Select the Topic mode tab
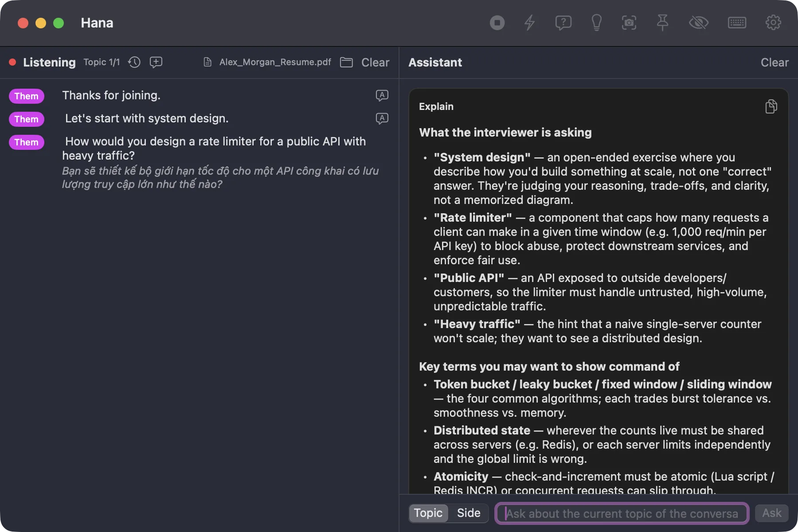Image resolution: width=798 pixels, height=532 pixels. point(428,513)
